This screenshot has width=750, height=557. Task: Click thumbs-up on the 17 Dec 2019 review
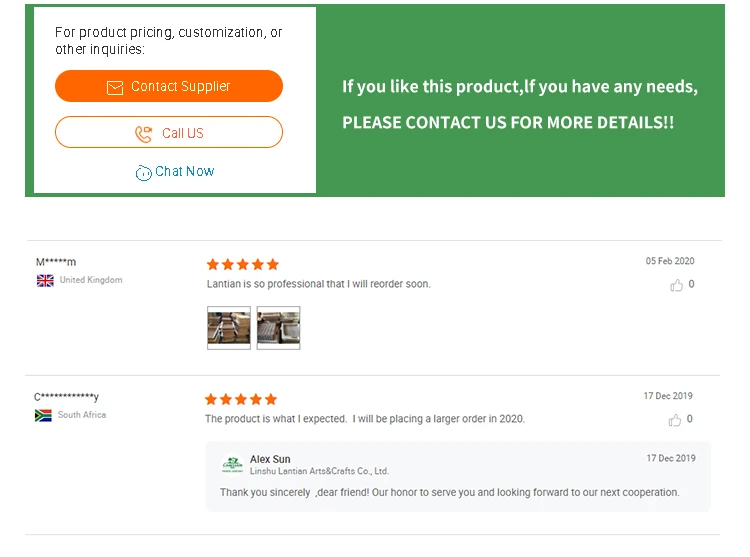678,420
